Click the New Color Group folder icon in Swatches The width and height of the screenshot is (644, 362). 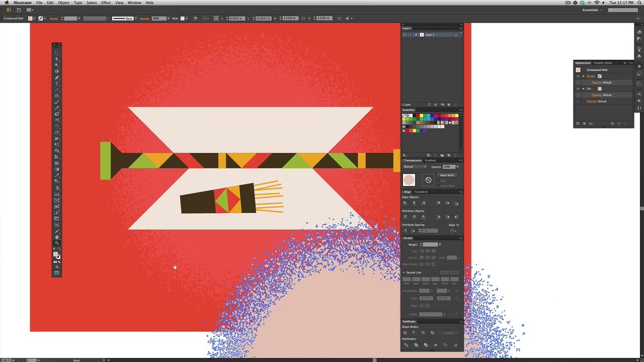442,155
